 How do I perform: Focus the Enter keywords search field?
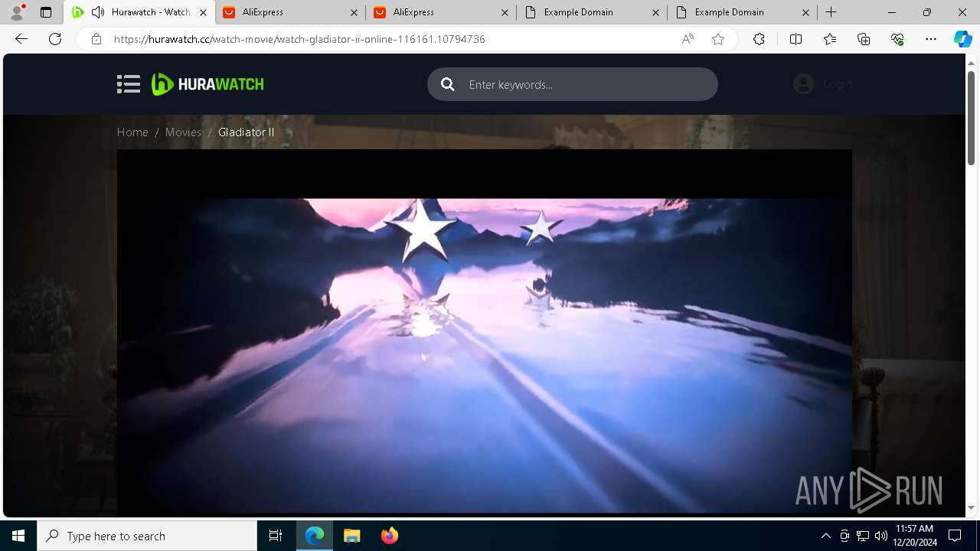(573, 84)
